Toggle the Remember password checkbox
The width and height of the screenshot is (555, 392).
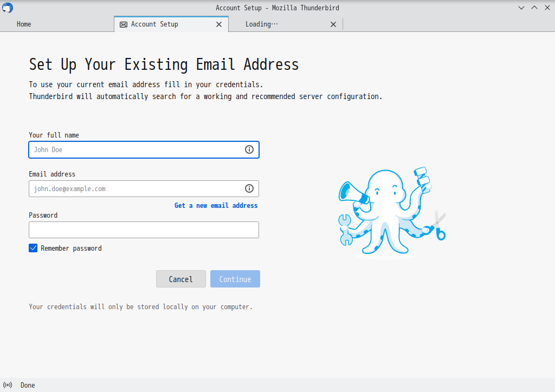point(33,248)
